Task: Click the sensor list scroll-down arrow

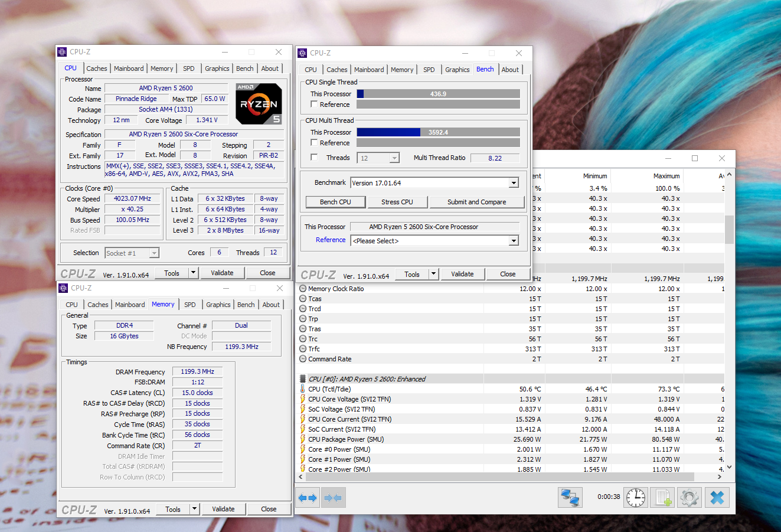Action: [729, 467]
